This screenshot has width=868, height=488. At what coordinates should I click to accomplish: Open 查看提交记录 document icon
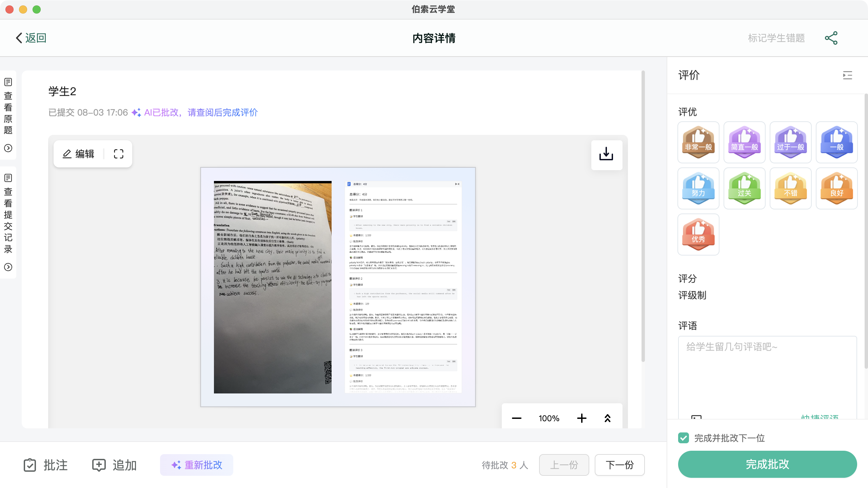[x=8, y=178]
